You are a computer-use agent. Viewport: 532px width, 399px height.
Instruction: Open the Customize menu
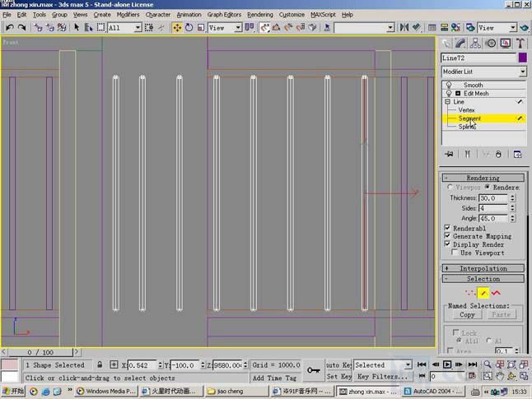[292, 15]
